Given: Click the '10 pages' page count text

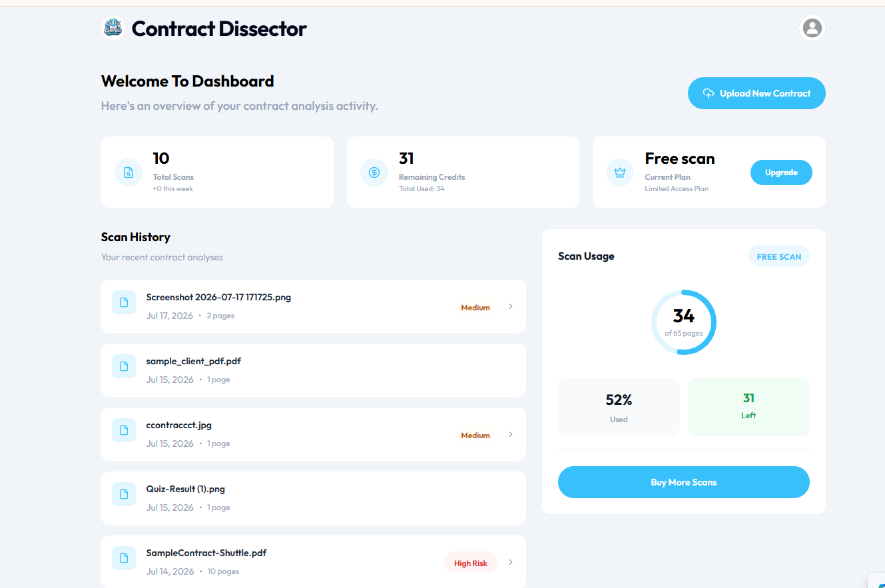Looking at the screenshot, I should tap(223, 571).
